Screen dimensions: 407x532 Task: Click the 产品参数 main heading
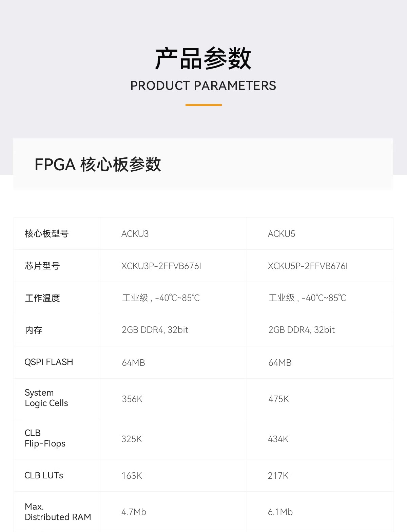tap(203, 59)
